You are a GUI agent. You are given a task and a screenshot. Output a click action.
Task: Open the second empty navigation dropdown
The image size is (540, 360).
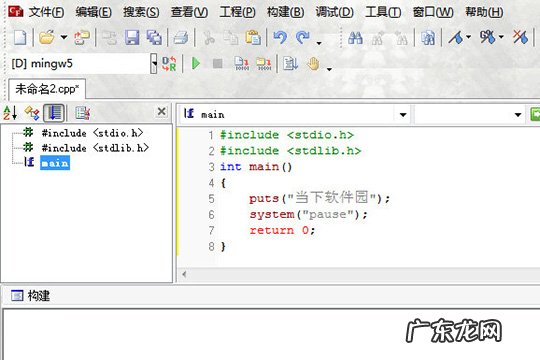coord(518,114)
